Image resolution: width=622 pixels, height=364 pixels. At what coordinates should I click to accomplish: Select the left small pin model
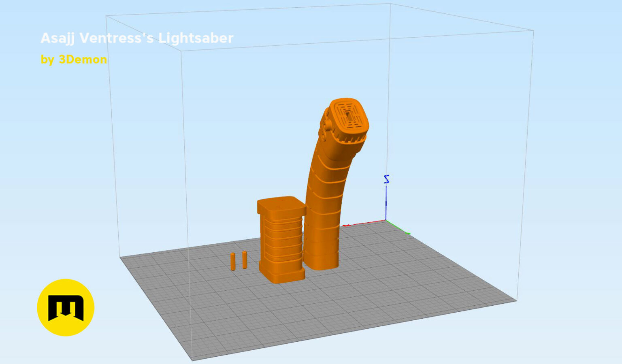pos(233,262)
